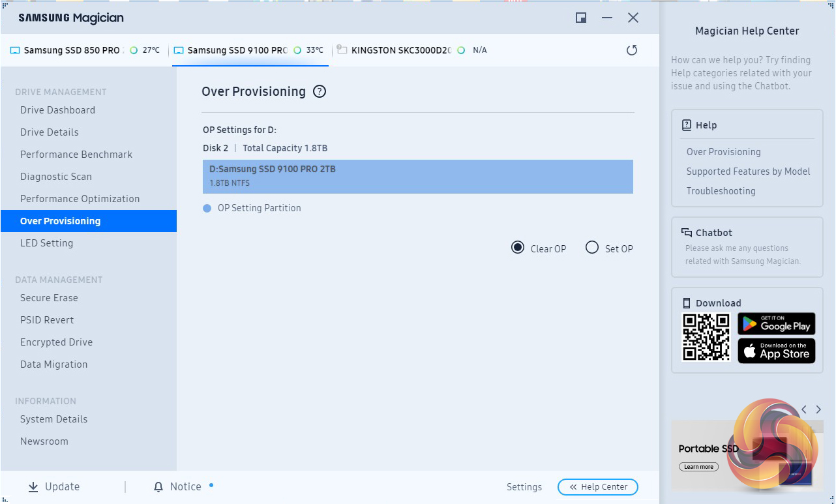The width and height of the screenshot is (836, 504).
Task: Click the Download phone icon
Action: point(687,303)
